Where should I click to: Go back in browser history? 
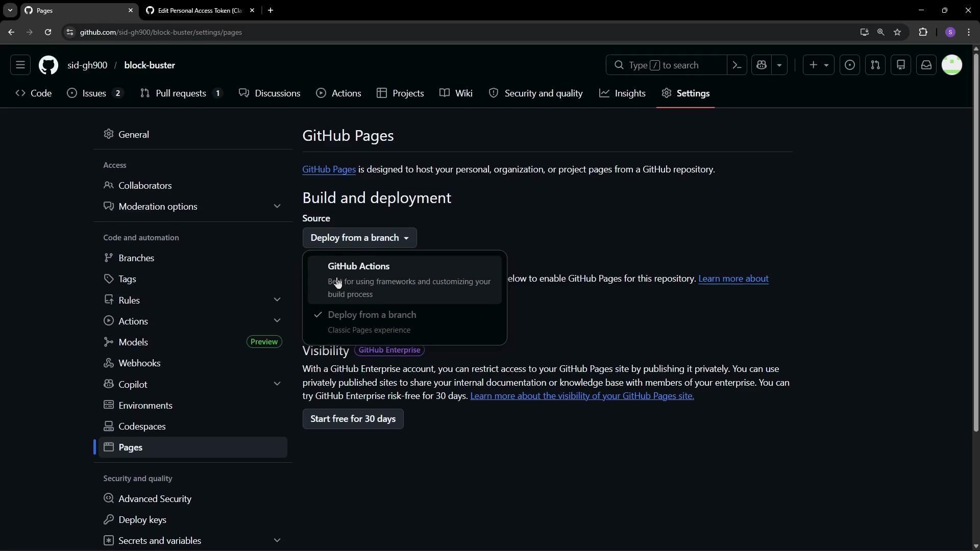pos(11,32)
